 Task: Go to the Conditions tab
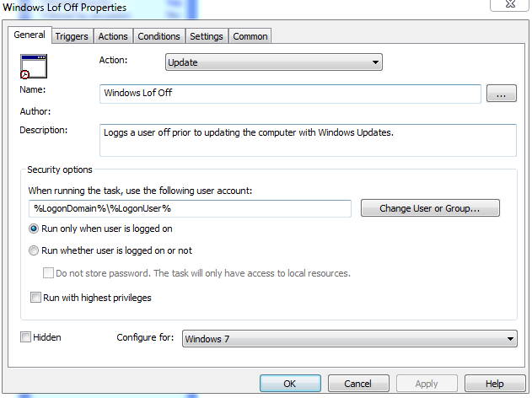point(159,36)
